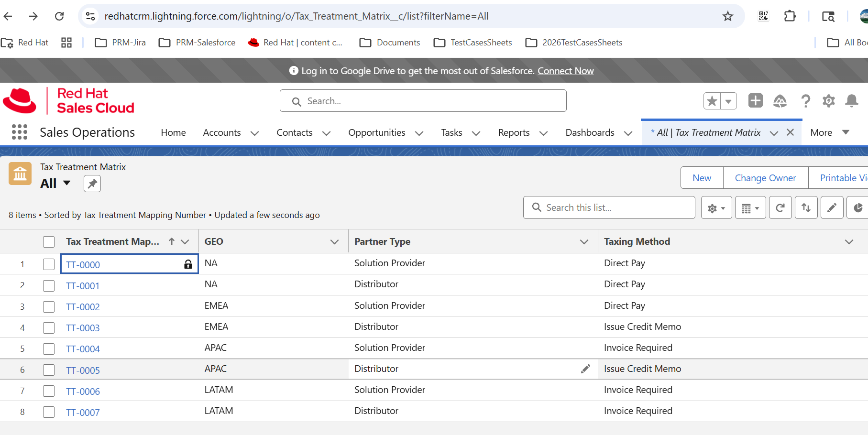868x435 pixels.
Task: View site information icon in address bar
Action: pos(90,16)
